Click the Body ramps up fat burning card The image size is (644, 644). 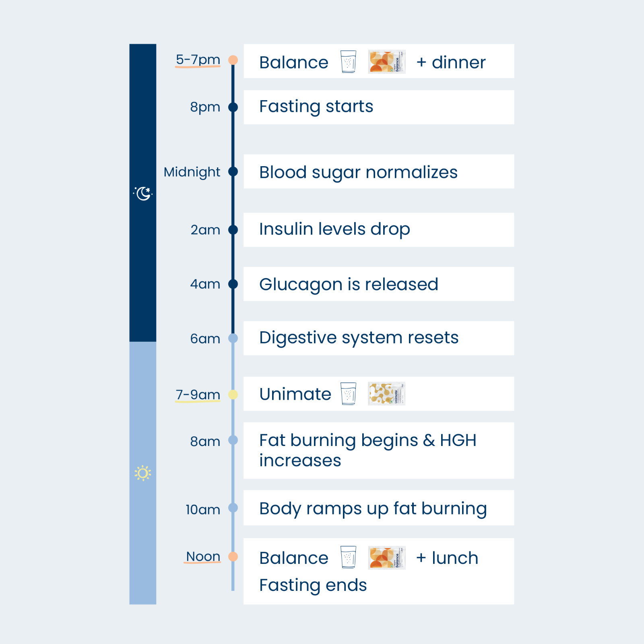379,508
